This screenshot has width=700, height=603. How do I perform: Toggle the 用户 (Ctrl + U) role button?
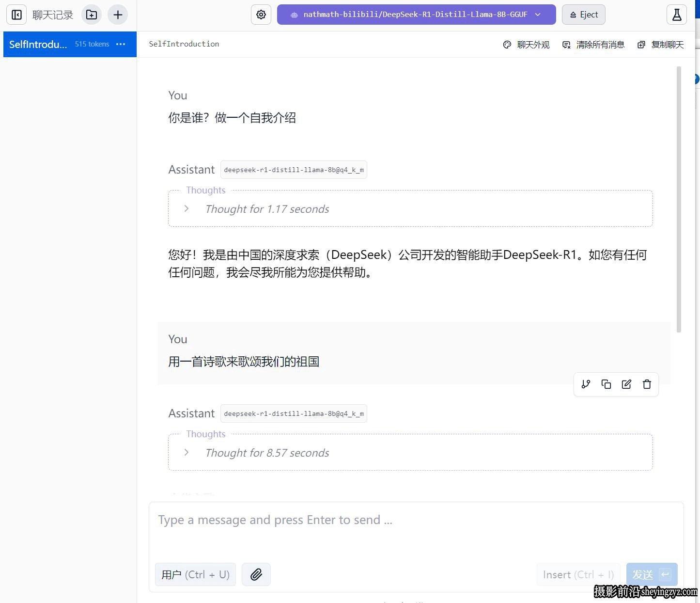tap(195, 574)
